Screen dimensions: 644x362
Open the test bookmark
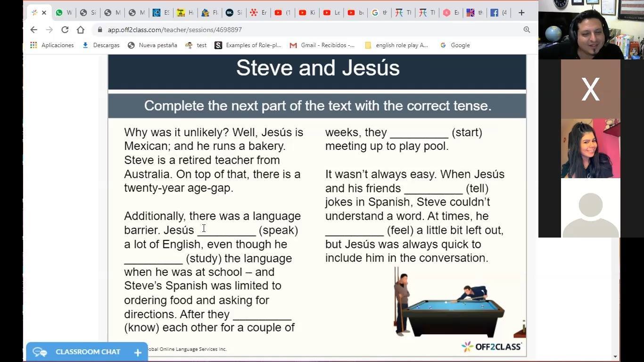pos(196,45)
